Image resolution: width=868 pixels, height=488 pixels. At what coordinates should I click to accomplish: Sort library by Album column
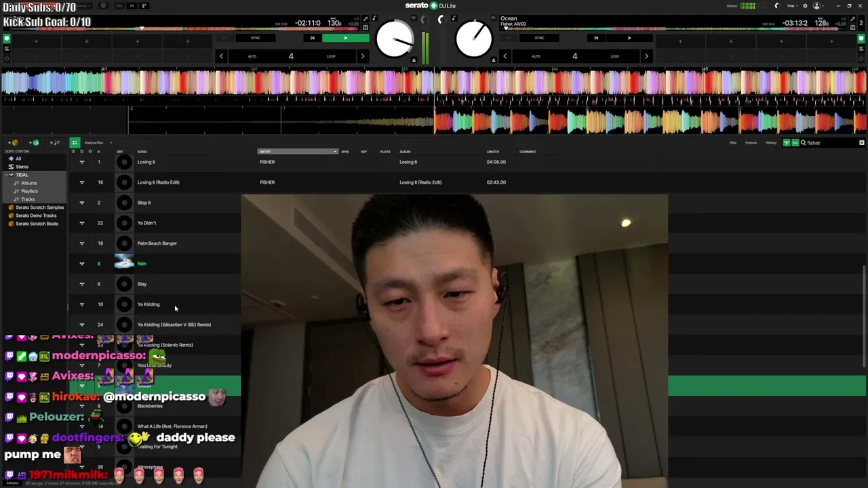click(405, 152)
